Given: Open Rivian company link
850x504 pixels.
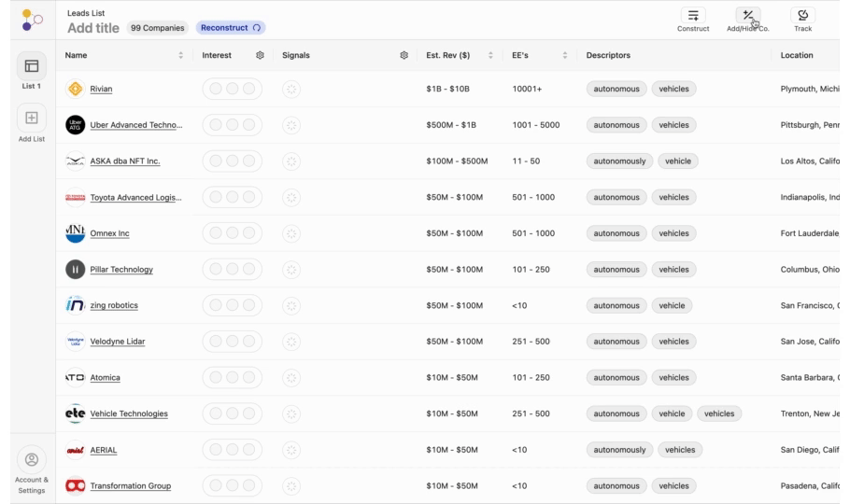Looking at the screenshot, I should tap(101, 89).
